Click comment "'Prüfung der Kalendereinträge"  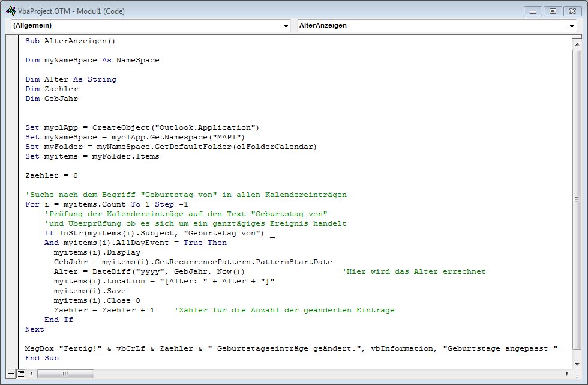click(186, 214)
